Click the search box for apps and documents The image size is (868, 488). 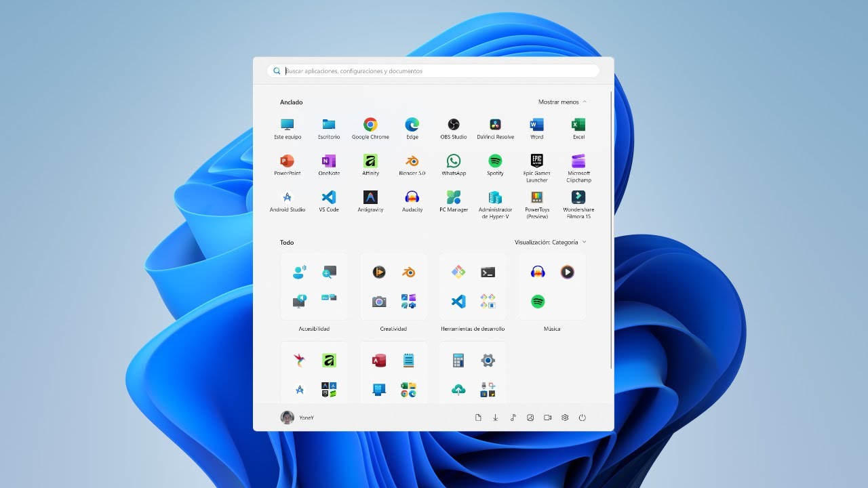pos(433,70)
